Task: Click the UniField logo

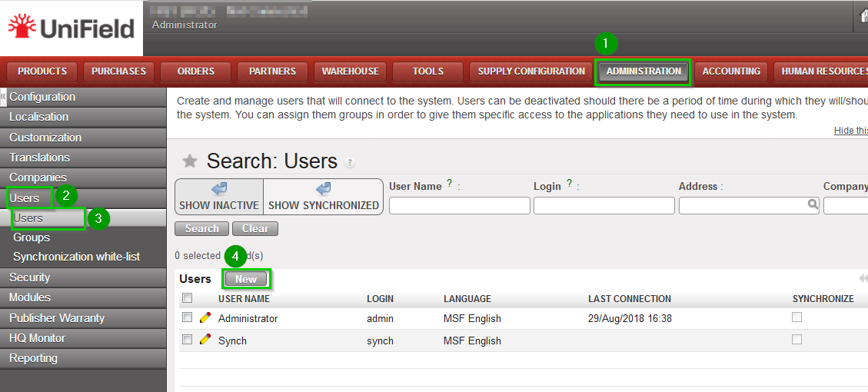Action: 71,28
